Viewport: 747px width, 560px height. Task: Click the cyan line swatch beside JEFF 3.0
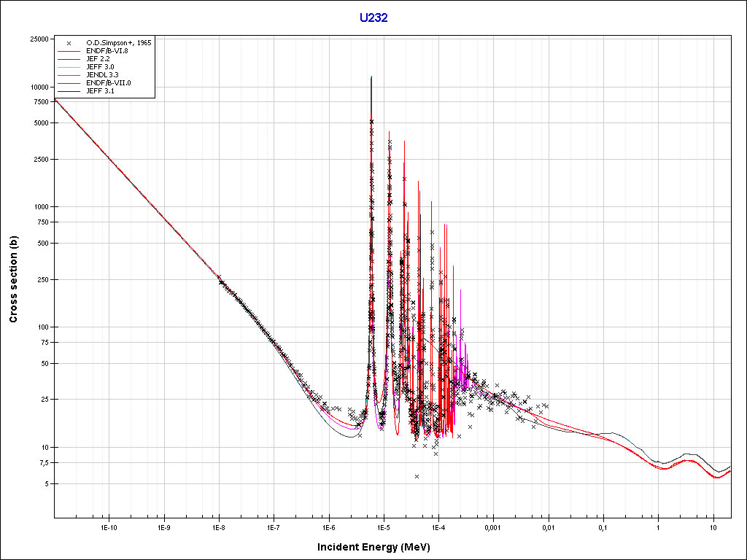click(68, 67)
